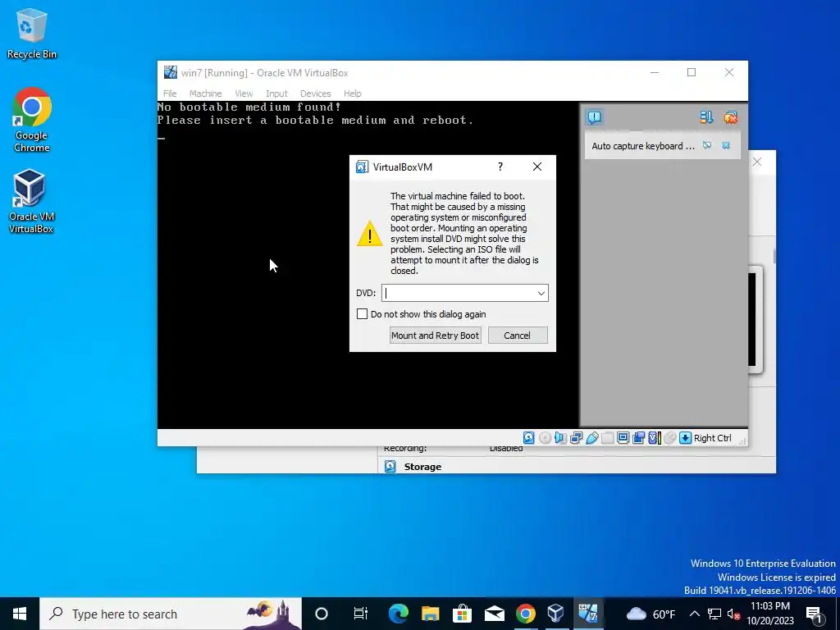This screenshot has width=840, height=630.
Task: Click the notification order sort icon
Action: (x=706, y=117)
